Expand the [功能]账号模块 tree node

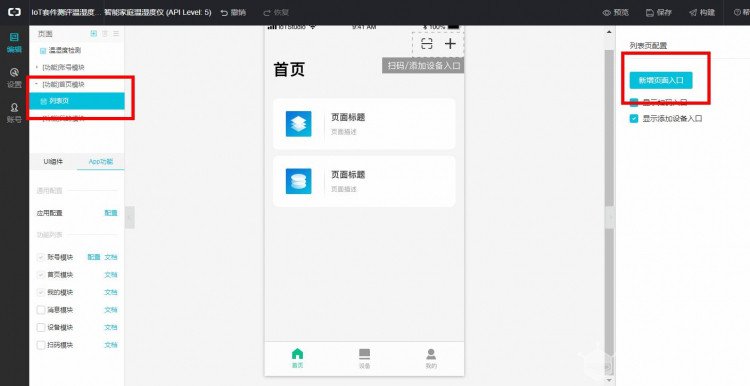pos(37,67)
